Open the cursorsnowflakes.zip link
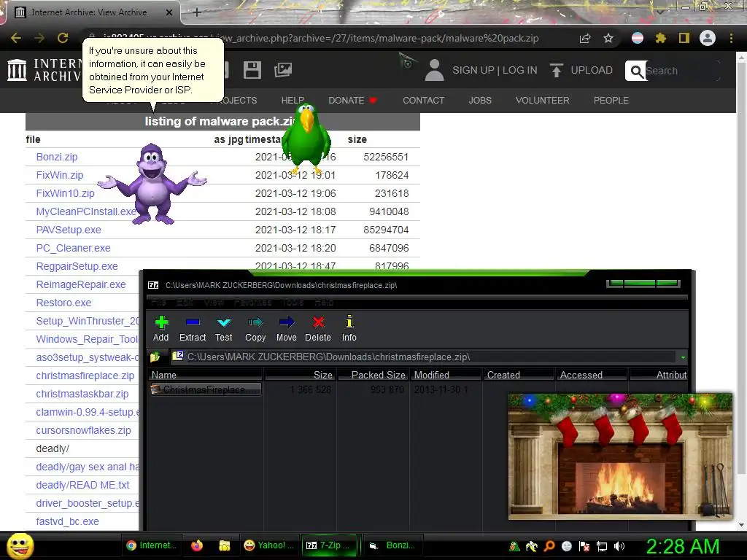Image resolution: width=747 pixels, height=560 pixels. click(x=83, y=430)
